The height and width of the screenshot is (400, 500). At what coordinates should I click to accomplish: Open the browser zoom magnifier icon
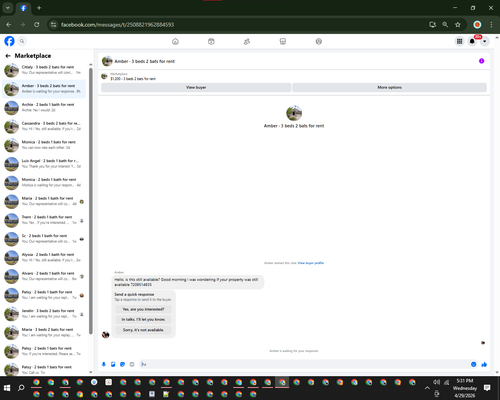(x=445, y=25)
